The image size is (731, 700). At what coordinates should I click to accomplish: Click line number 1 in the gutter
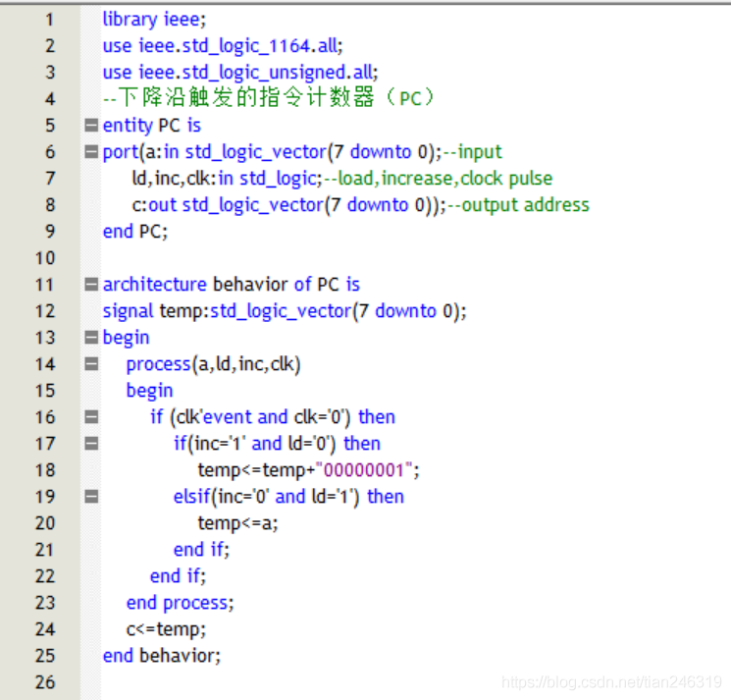click(49, 20)
